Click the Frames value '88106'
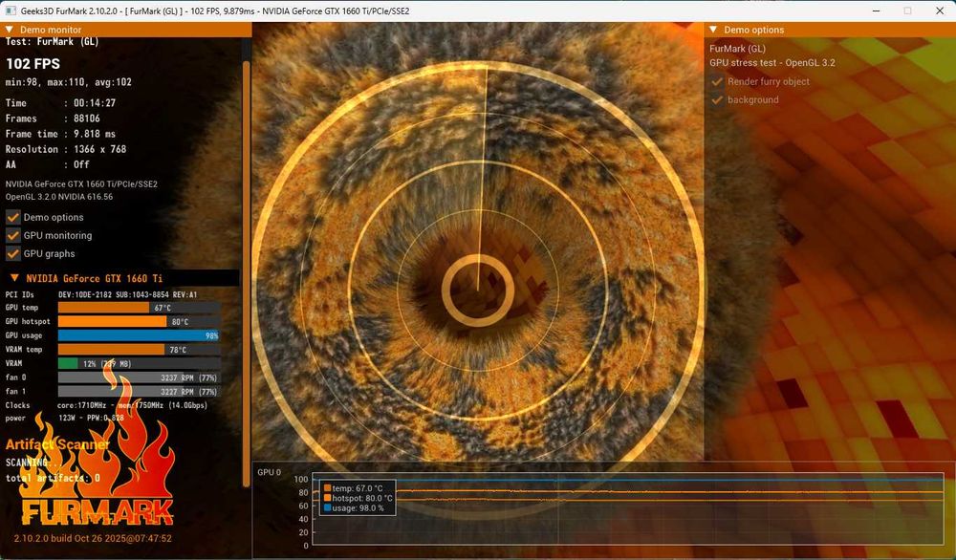Screen dimensions: 956x560 coord(87,118)
